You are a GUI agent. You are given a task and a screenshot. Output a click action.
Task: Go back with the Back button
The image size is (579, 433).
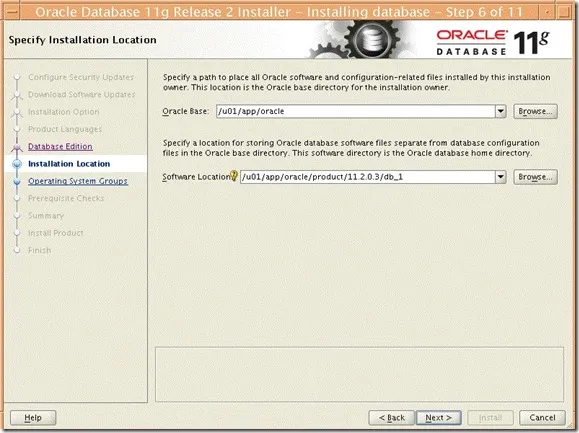coord(391,417)
